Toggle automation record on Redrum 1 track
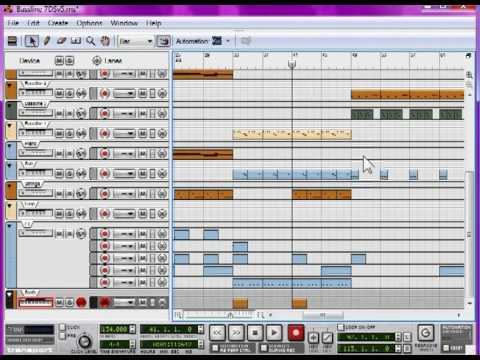Image resolution: width=480 pixels, height=360 pixels. [81, 134]
